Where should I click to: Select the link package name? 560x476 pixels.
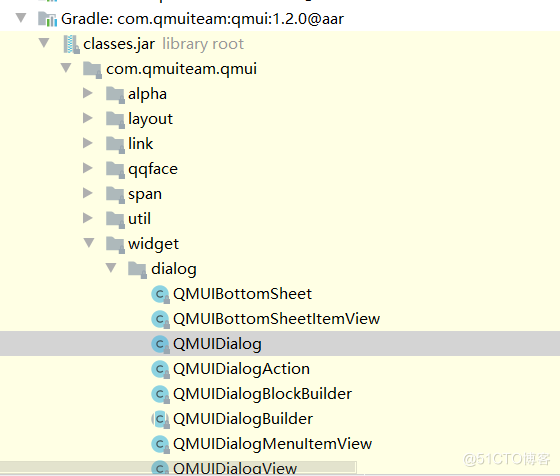(x=140, y=144)
